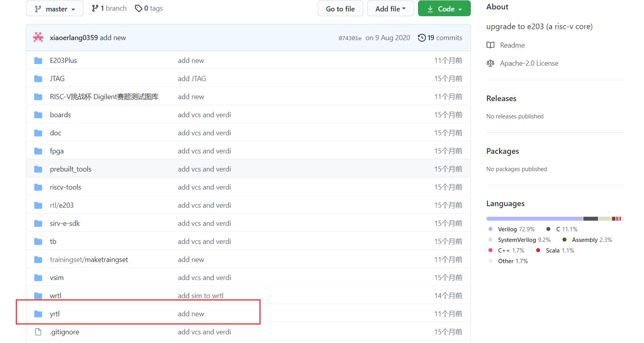
Task: Open the Readme link
Action: click(512, 45)
